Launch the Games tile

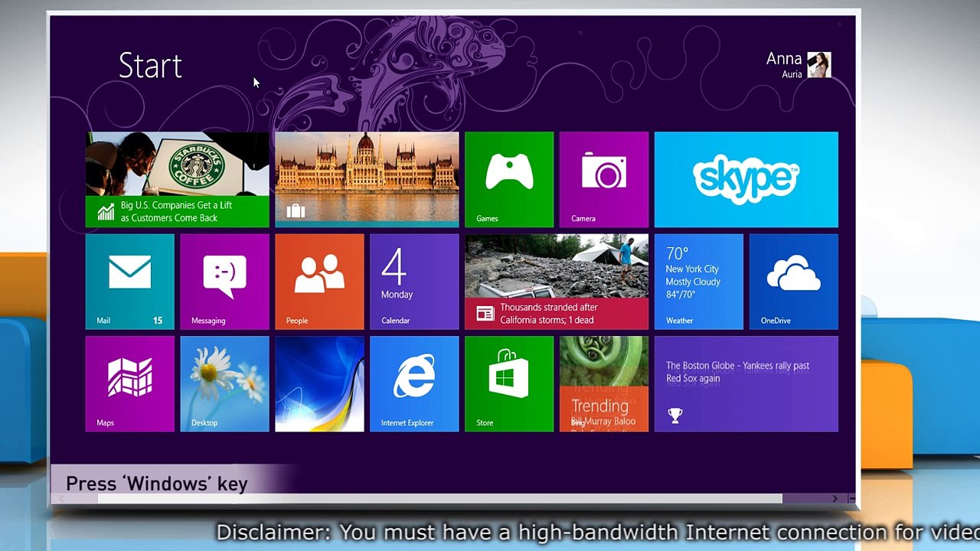pyautogui.click(x=509, y=180)
